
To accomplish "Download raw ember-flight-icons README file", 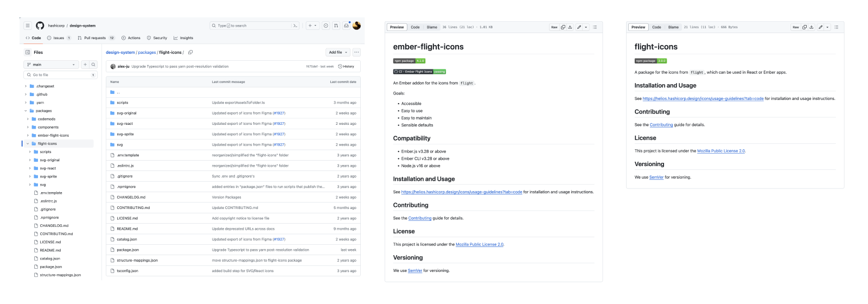I will [x=570, y=27].
